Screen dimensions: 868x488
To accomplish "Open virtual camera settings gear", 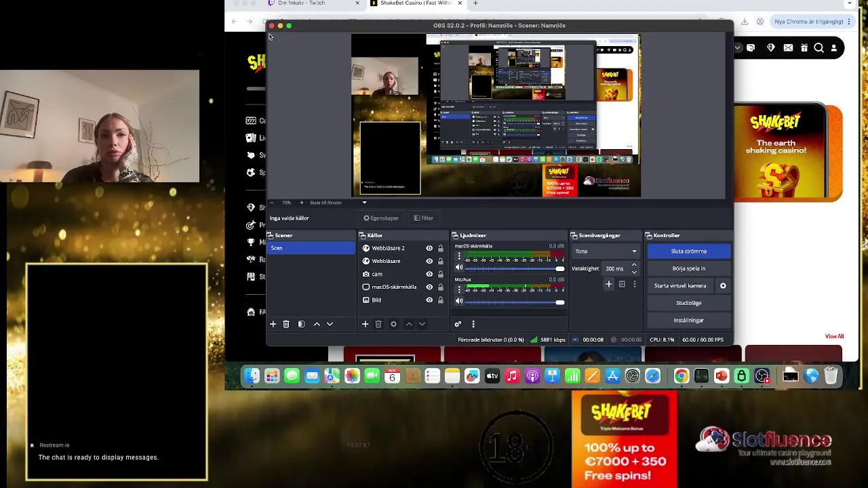I will (x=723, y=286).
